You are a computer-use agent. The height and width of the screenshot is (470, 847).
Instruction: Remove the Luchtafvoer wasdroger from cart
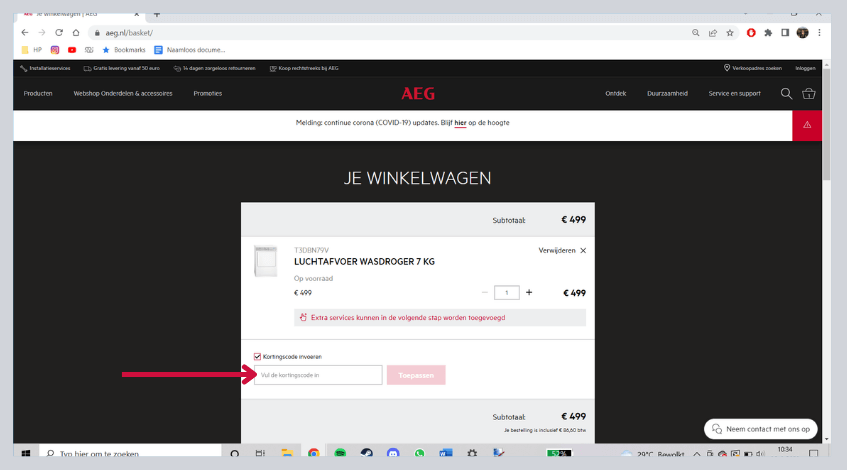click(x=562, y=251)
